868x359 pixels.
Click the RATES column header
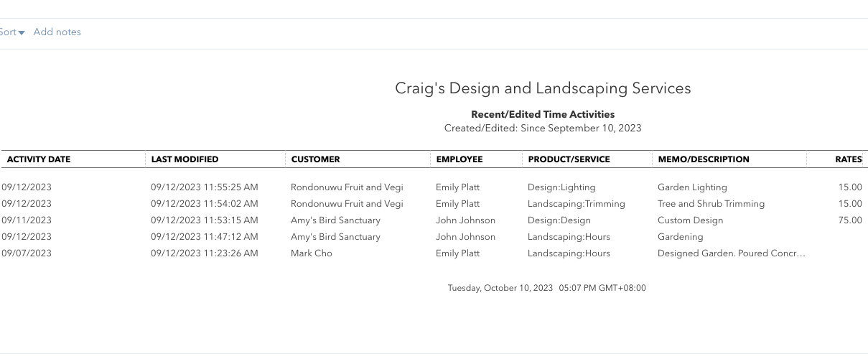point(848,159)
